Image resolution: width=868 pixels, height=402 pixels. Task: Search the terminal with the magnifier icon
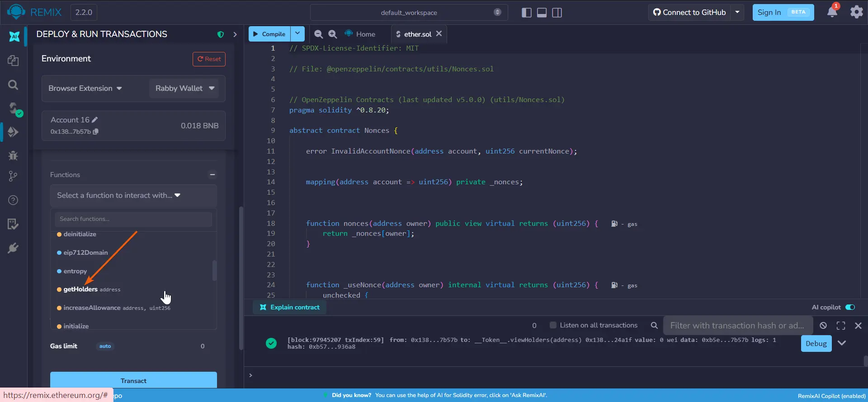click(x=654, y=326)
